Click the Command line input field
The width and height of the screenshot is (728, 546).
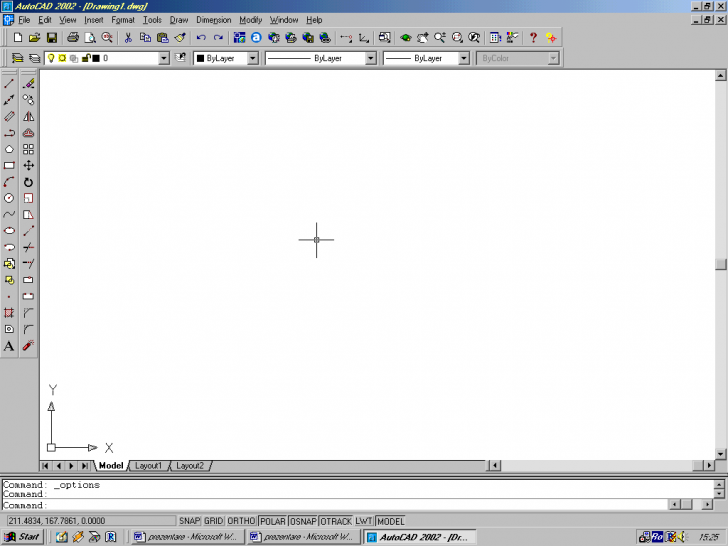coord(334,505)
